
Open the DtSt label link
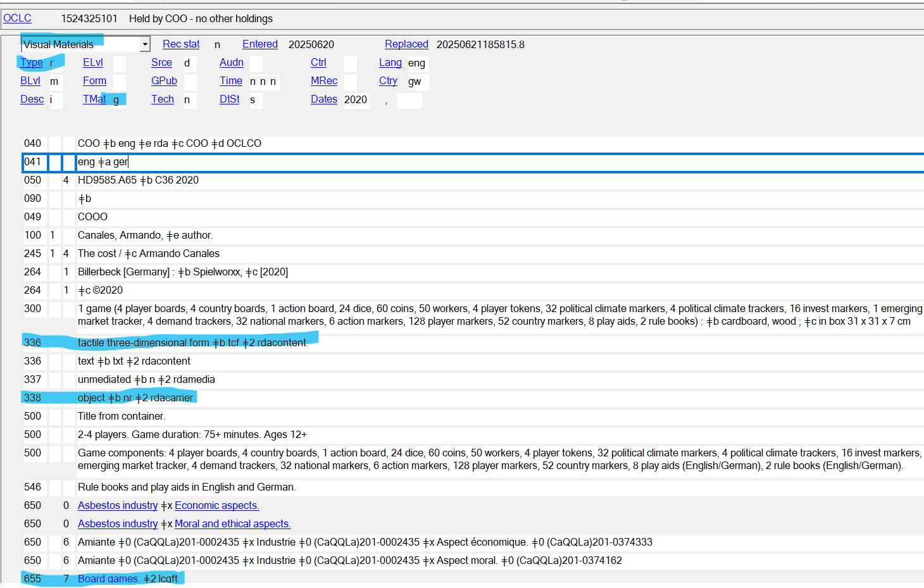[x=230, y=99]
